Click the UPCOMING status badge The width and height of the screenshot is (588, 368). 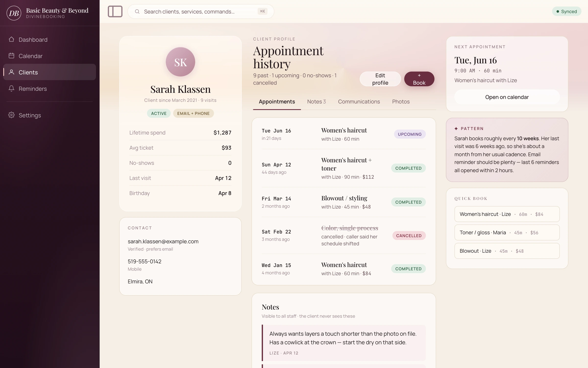click(410, 134)
